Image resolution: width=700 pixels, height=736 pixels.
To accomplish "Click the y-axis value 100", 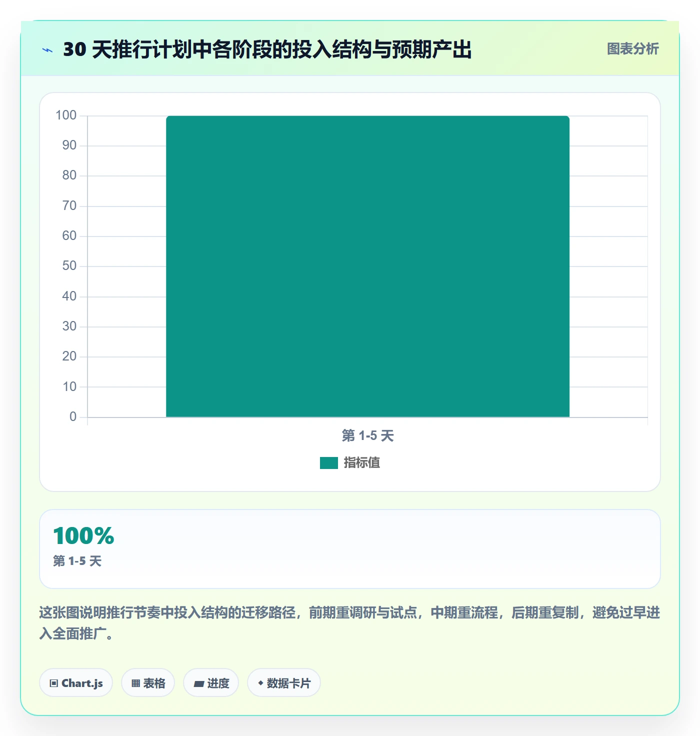I will click(66, 115).
